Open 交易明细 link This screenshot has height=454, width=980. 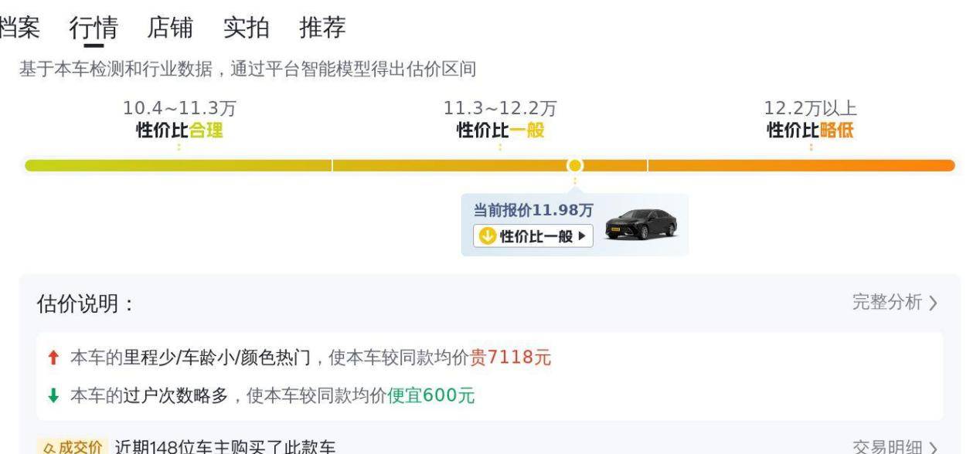[x=886, y=447]
